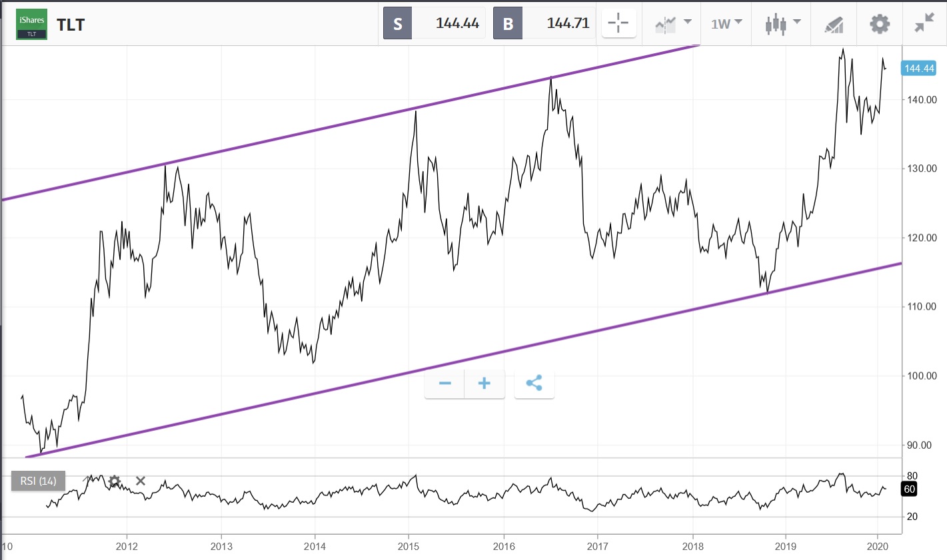The image size is (947, 560).
Task: Toggle candlestick chart type
Action: click(x=776, y=23)
